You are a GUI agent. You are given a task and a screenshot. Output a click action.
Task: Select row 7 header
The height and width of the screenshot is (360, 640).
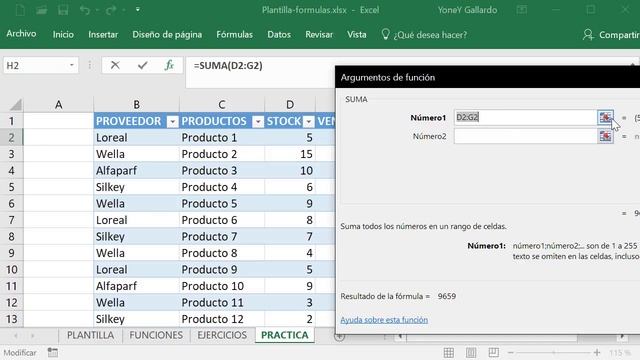pyautogui.click(x=11, y=220)
